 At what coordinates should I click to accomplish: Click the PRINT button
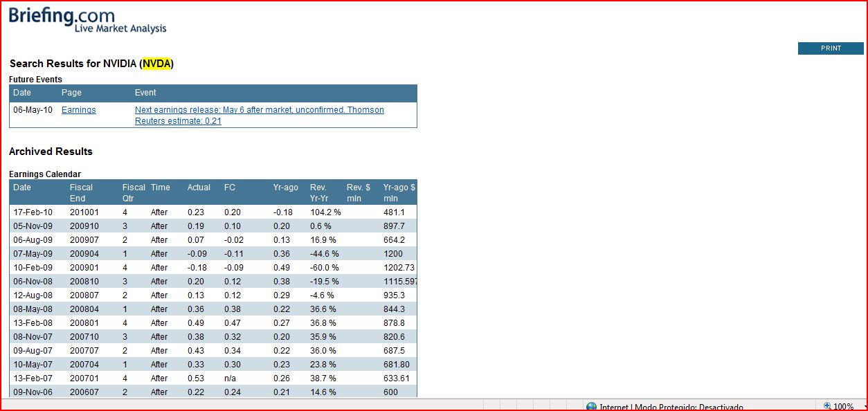[831, 48]
